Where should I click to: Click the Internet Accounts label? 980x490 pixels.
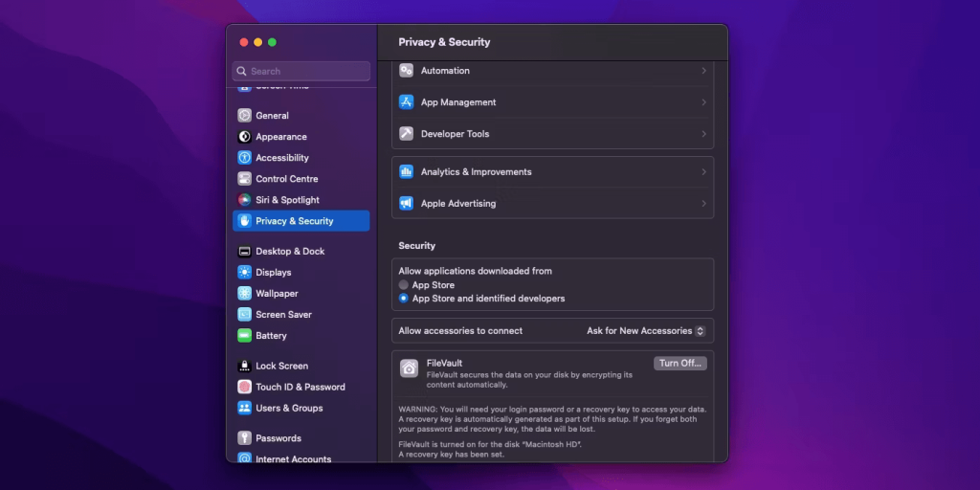[x=293, y=458]
